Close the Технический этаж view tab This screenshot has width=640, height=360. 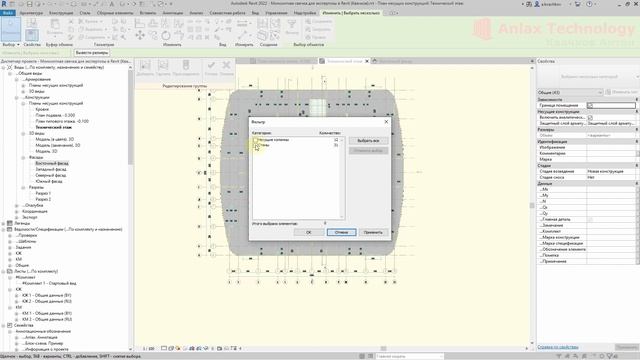click(x=367, y=61)
